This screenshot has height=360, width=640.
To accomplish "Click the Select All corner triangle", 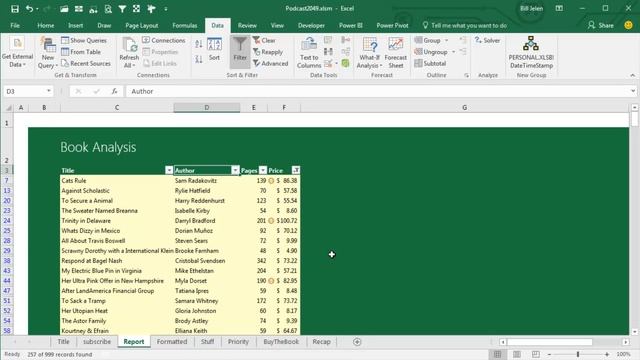I will click(8, 108).
